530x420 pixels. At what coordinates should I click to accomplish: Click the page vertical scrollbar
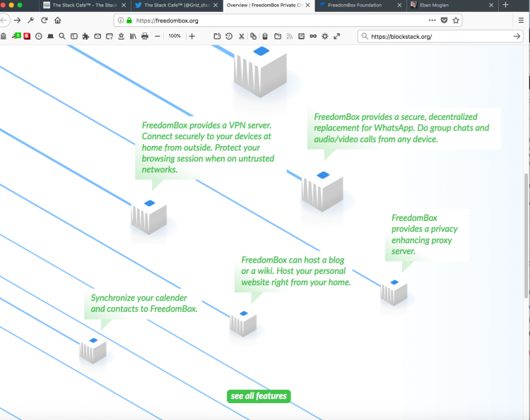(526, 235)
